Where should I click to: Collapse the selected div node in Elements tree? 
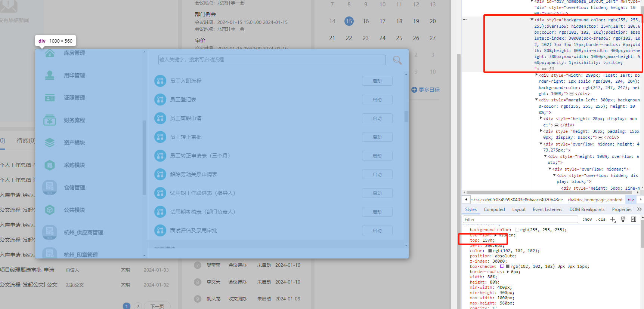532,19
